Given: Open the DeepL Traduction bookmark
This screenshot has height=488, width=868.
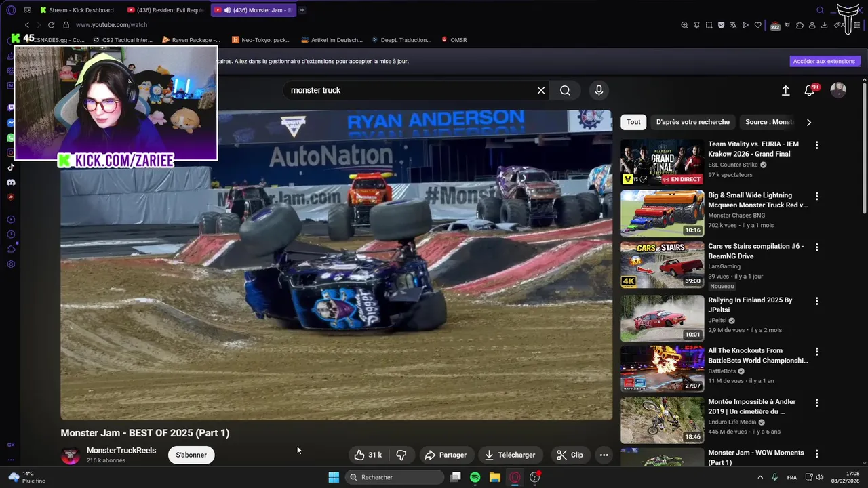Looking at the screenshot, I should tap(401, 40).
